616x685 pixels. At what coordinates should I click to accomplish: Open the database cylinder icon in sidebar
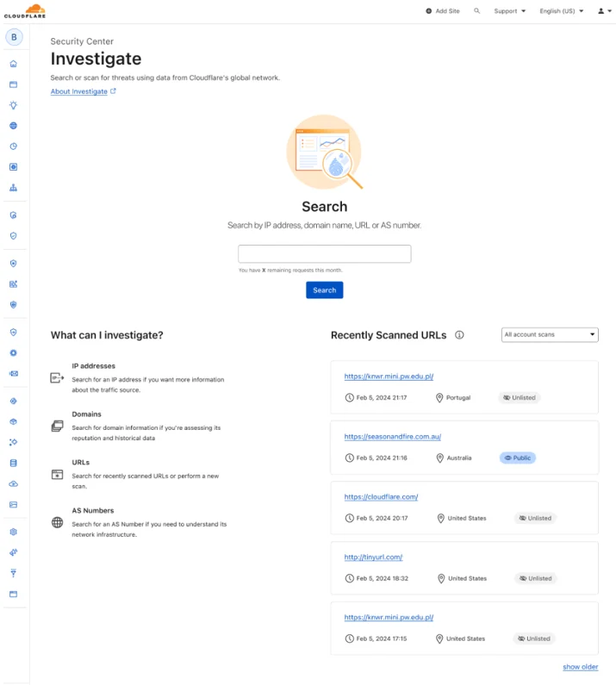click(14, 463)
